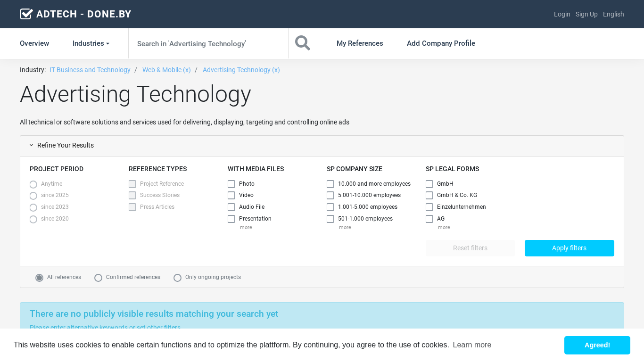Click the magnifying glass search icon
Viewport: 644px width, 362px height.
click(x=303, y=43)
